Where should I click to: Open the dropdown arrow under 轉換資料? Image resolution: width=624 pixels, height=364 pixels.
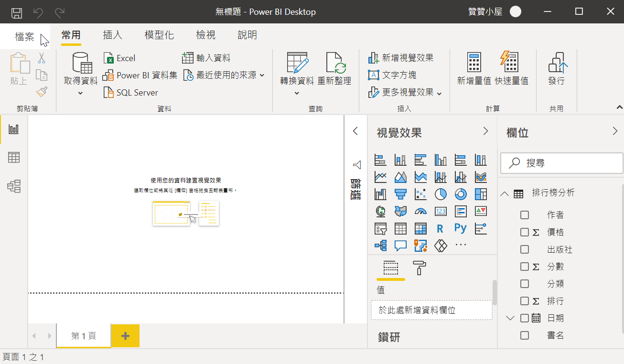297,93
